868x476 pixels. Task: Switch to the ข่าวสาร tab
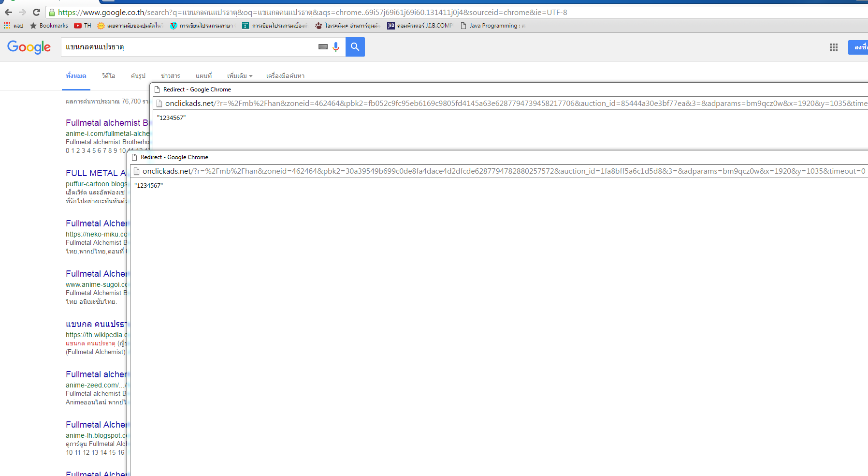click(171, 76)
